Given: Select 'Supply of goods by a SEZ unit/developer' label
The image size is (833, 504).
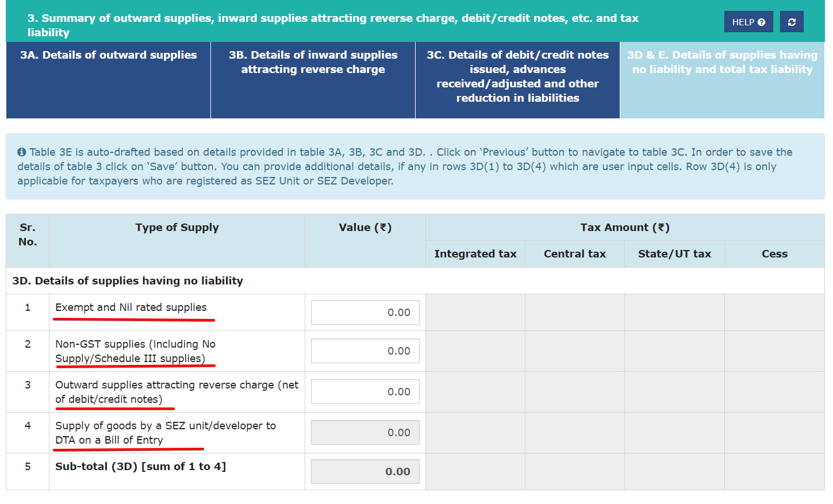Looking at the screenshot, I should coord(166,433).
